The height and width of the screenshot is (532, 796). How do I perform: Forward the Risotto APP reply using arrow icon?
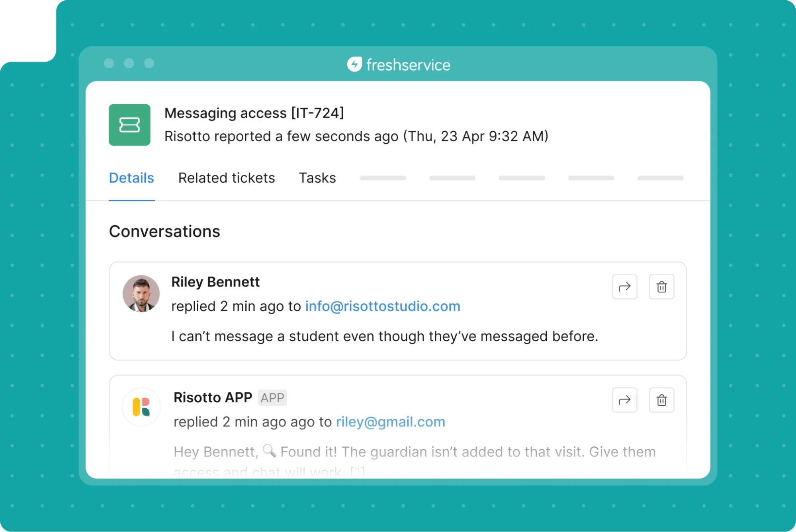click(x=624, y=400)
